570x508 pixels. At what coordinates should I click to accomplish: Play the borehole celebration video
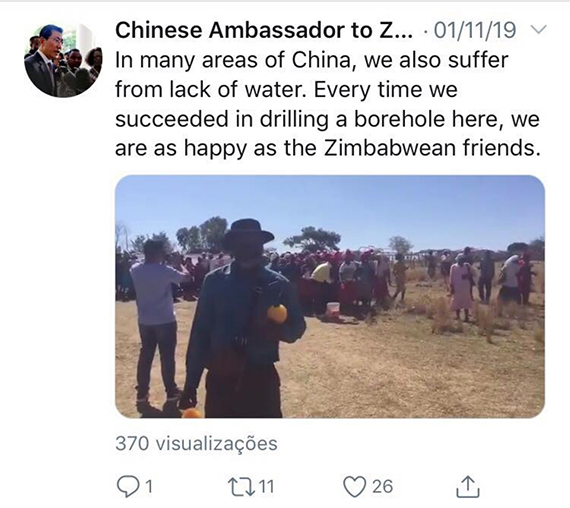coord(330,296)
